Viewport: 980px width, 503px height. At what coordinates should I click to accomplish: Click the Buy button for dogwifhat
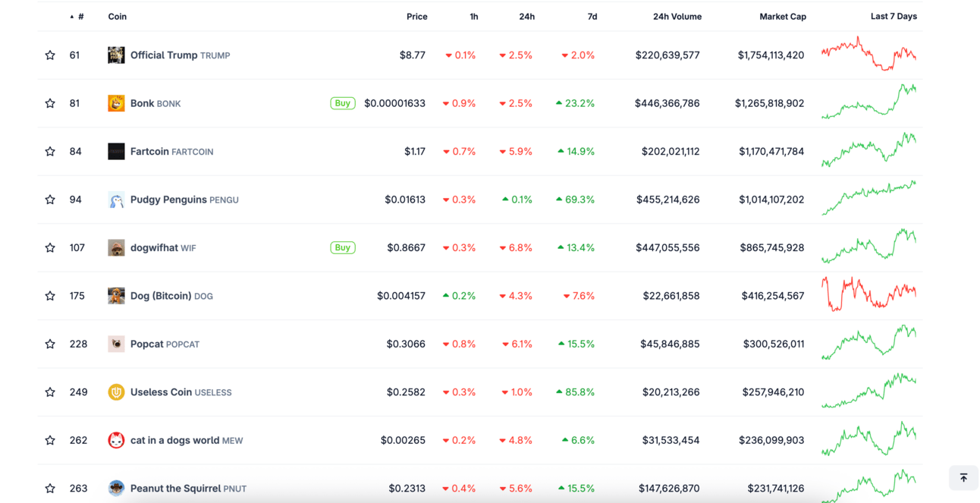[x=343, y=248]
